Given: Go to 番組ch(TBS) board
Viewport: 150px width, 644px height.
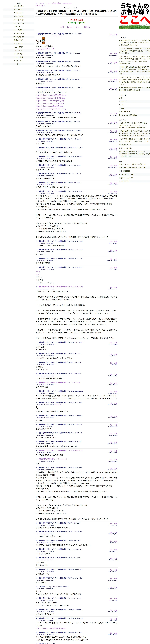Looking at the screenshot, I should pyautogui.click(x=18, y=40).
